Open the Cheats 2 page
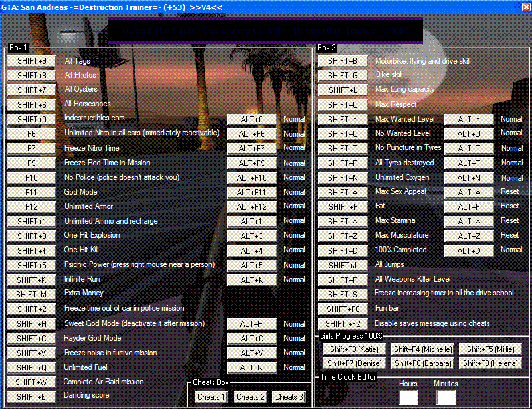This screenshot has width=532, height=409. tap(250, 397)
